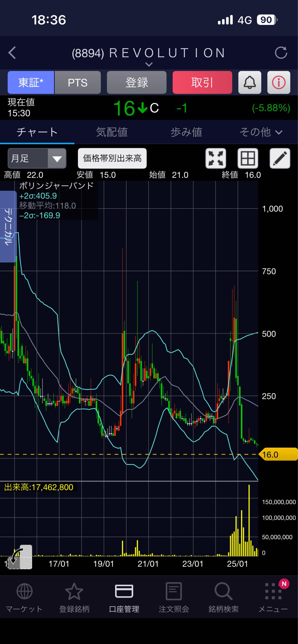Expand stock name chevron under REVOLUTION

tap(149, 65)
